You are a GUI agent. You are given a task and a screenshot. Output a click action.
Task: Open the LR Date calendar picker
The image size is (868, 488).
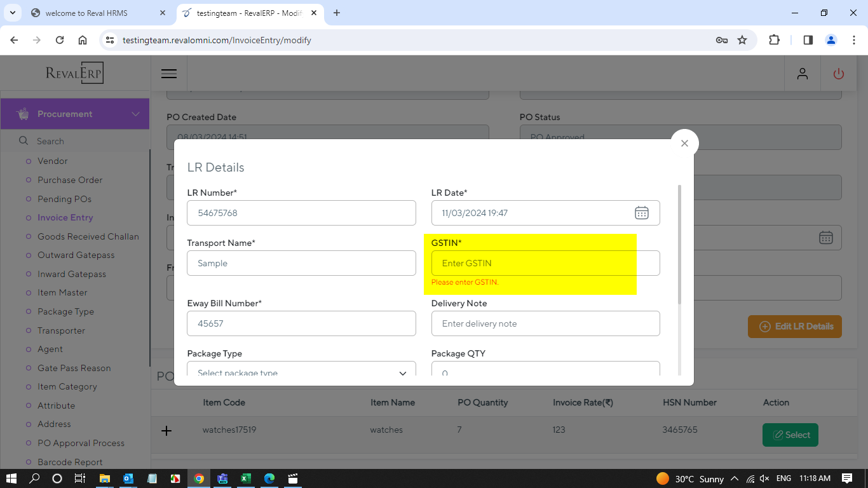pyautogui.click(x=641, y=213)
